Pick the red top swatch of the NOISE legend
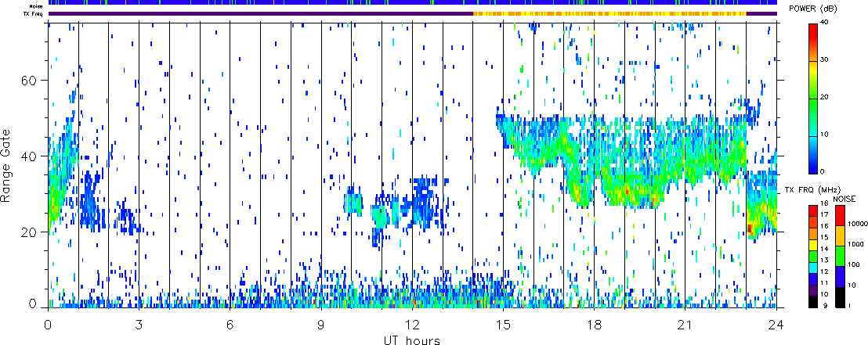The width and height of the screenshot is (868, 345). pos(841,214)
